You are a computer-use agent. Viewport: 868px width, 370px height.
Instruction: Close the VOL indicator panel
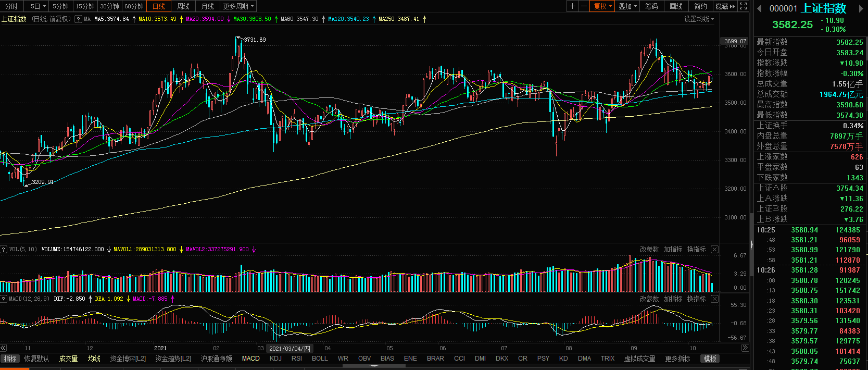(715, 250)
